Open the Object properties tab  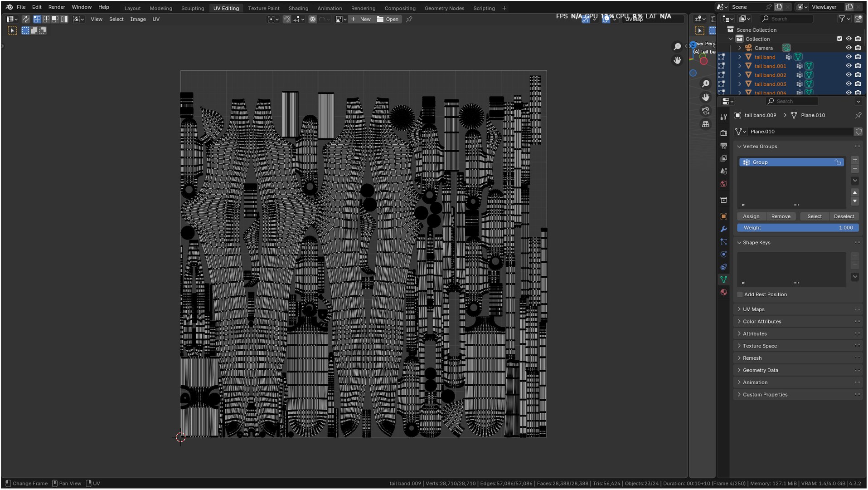723,216
